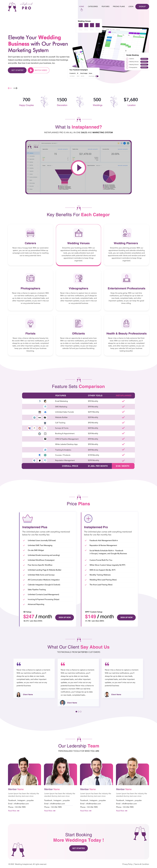Click the Signup button
This screenshot has width=157, height=868.
[x=142, y=6]
